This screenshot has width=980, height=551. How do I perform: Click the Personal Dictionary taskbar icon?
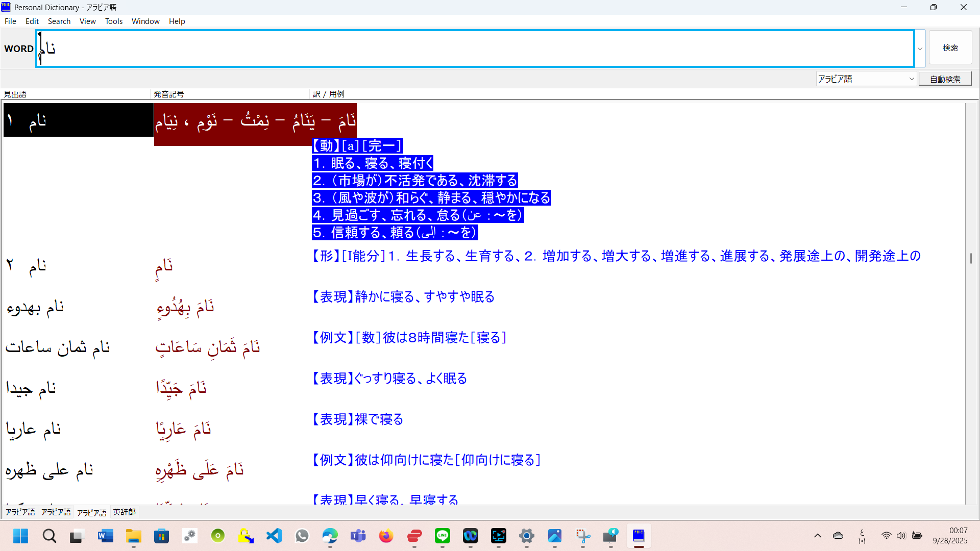[x=639, y=536]
